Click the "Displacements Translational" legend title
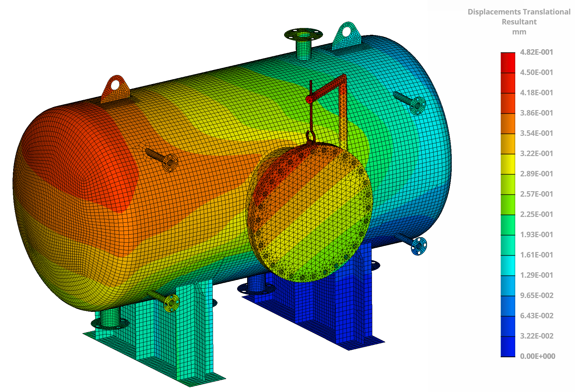The width and height of the screenshot is (575, 392). click(519, 12)
